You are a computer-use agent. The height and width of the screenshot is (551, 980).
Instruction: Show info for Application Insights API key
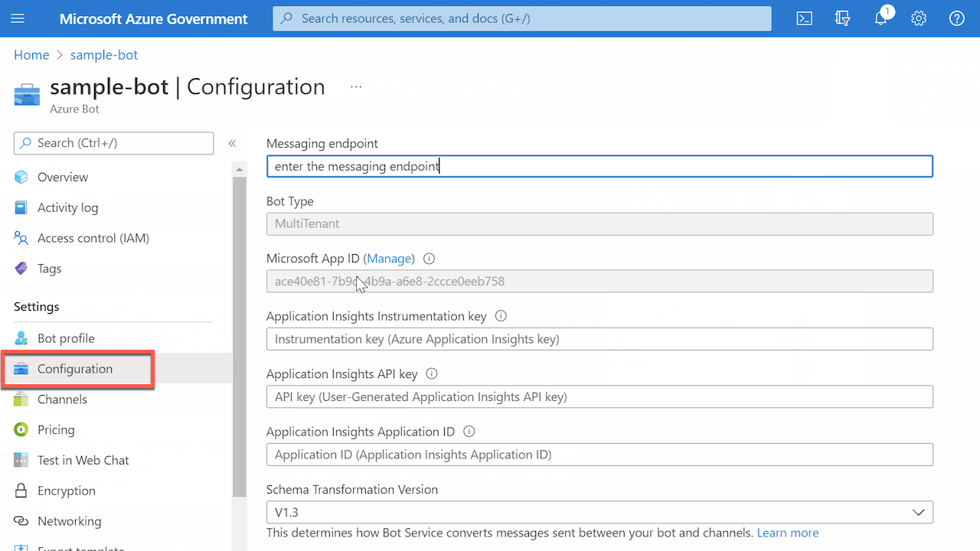point(432,374)
